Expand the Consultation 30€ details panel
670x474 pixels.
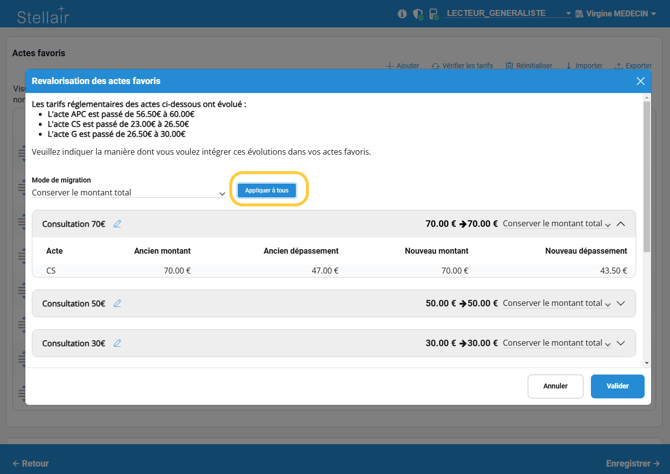click(x=621, y=343)
